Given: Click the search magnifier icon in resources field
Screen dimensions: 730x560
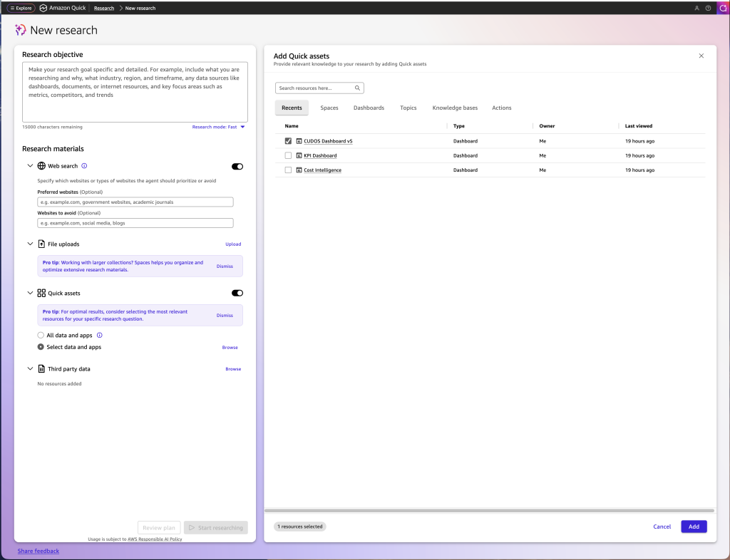Looking at the screenshot, I should 358,88.
